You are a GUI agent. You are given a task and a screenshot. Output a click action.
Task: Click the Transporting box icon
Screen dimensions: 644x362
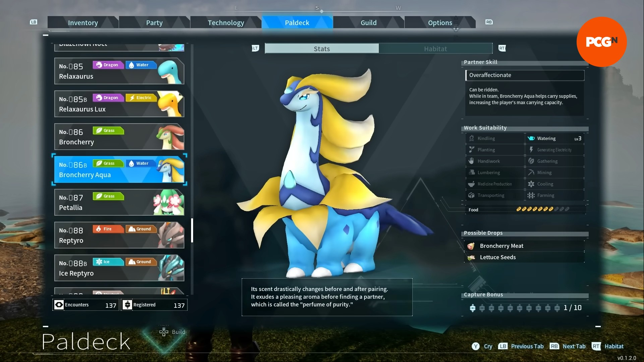pos(471,195)
